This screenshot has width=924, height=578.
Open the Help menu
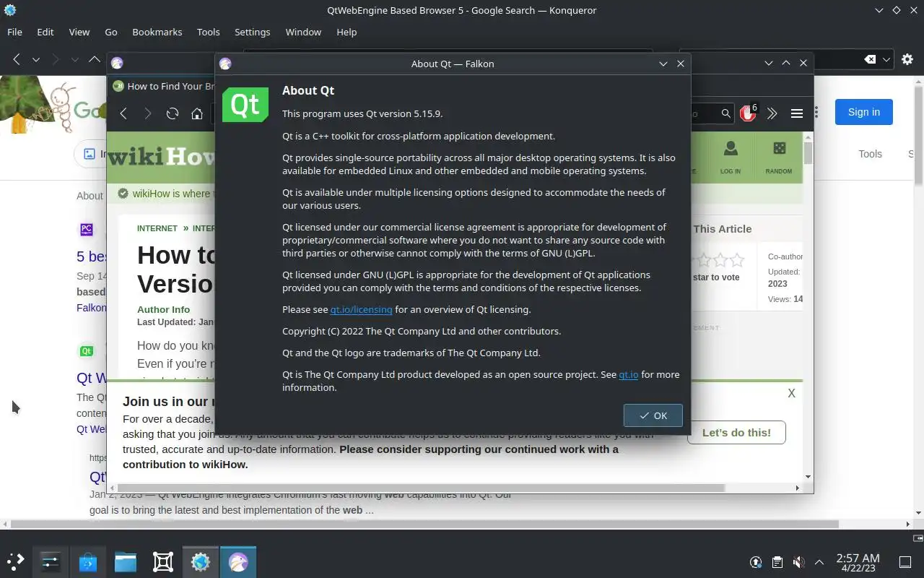[x=346, y=32]
